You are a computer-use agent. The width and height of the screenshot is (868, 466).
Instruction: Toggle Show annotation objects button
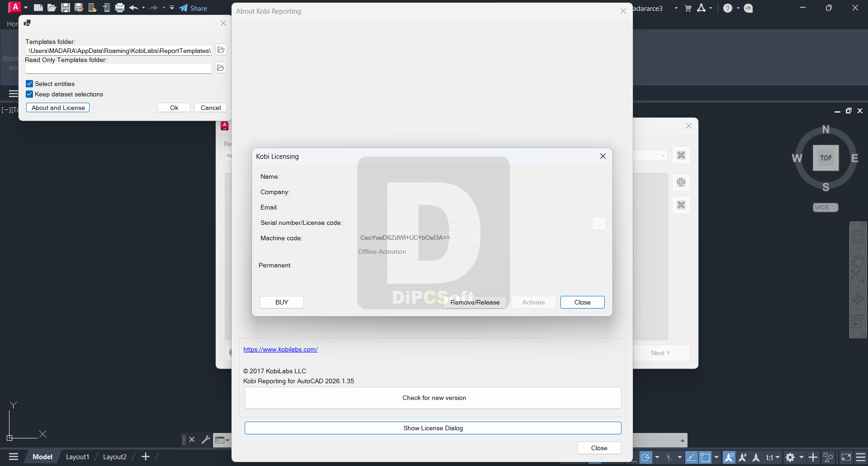(729, 457)
